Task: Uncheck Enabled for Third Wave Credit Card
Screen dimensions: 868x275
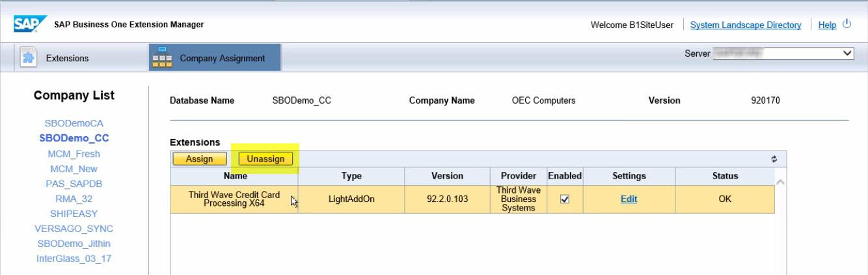Action: coord(565,199)
